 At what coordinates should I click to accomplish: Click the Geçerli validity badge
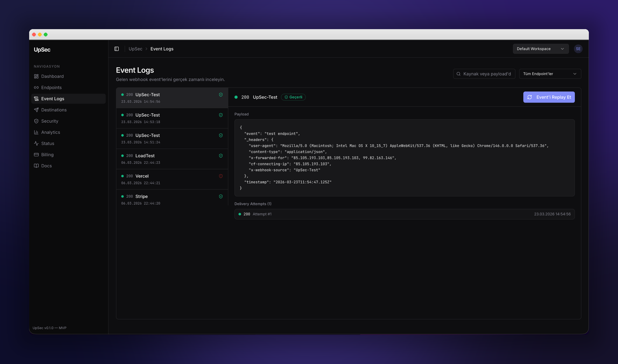[x=293, y=97]
